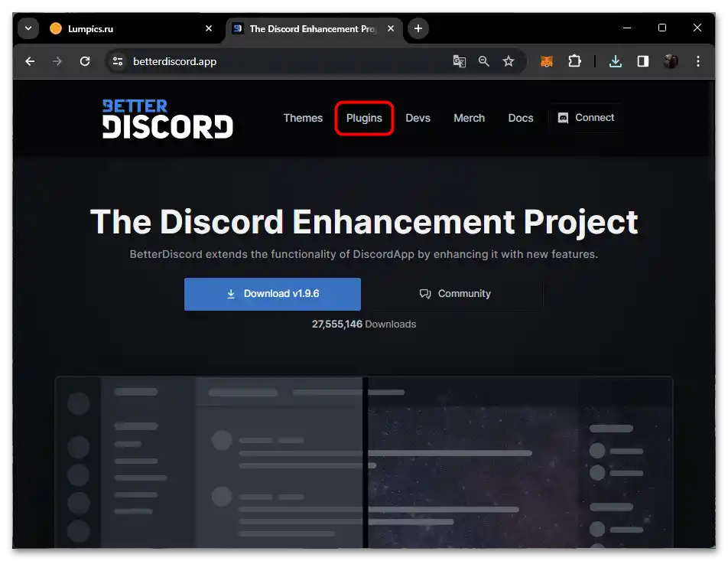
Task: Close The Discord Enhancement Project tab
Action: [x=391, y=28]
